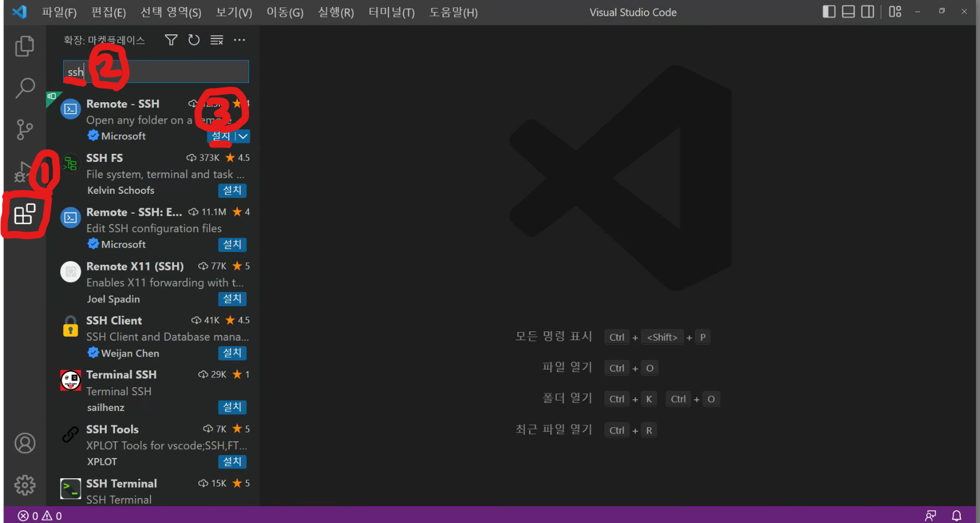The image size is (980, 523).
Task: Open the 파일(F) menu
Action: point(59,12)
